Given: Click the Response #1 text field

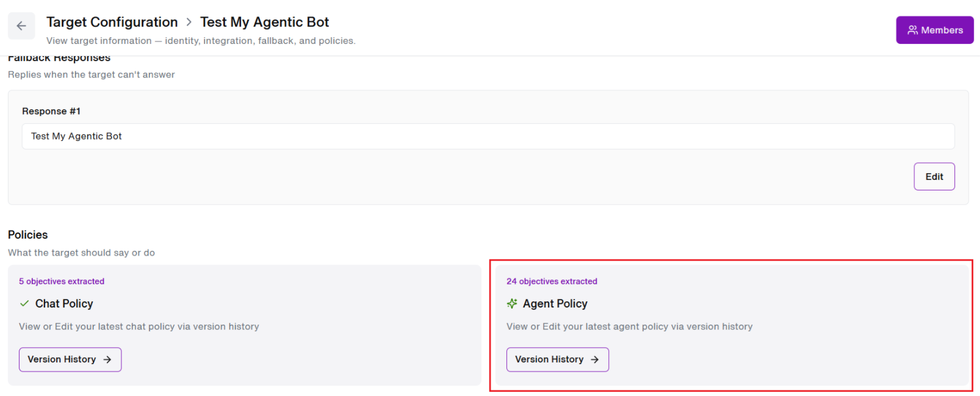Looking at the screenshot, I should (x=488, y=136).
